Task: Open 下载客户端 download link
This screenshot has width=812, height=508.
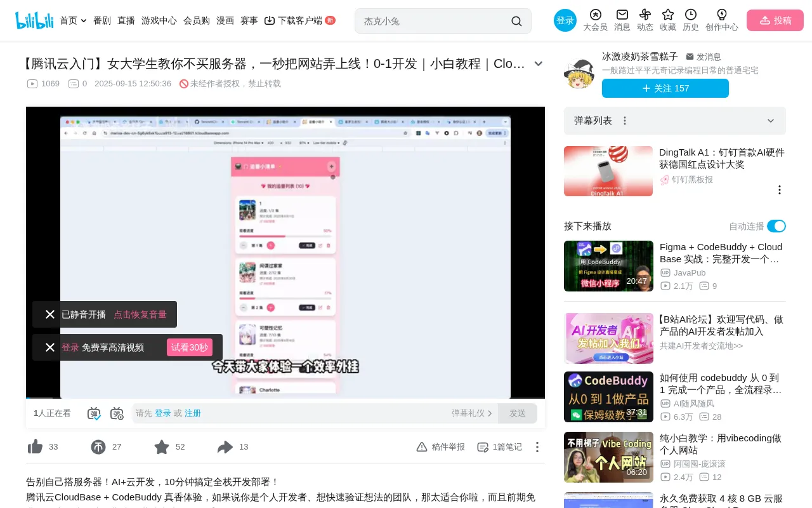Action: click(x=299, y=20)
